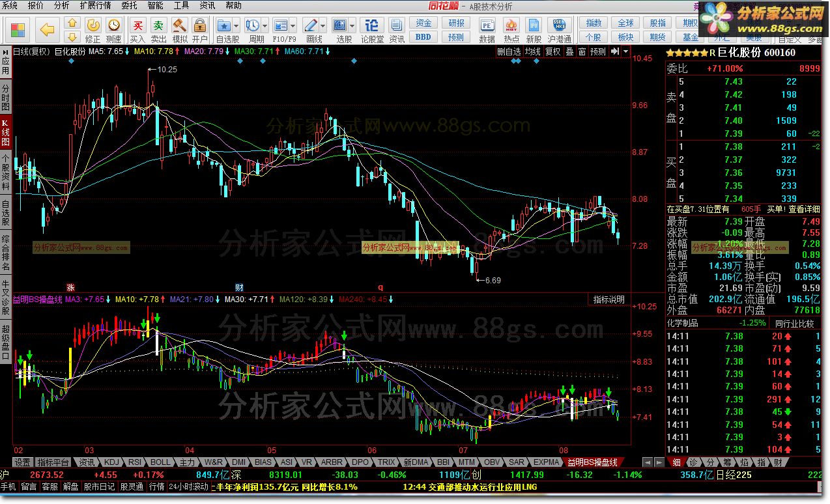Select the 分时图 sidebar tab
The width and height of the screenshot is (830, 504).
point(5,97)
